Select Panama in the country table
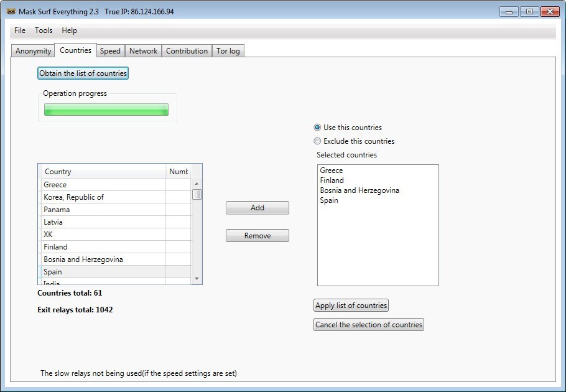Image resolution: width=566 pixels, height=392 pixels. click(116, 209)
